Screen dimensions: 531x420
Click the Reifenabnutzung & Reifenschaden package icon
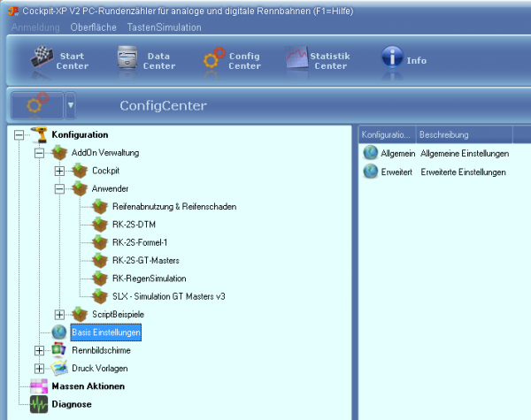pyautogui.click(x=100, y=206)
